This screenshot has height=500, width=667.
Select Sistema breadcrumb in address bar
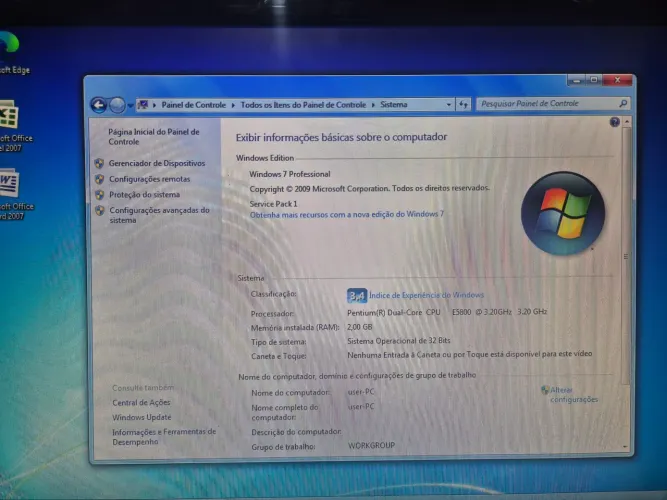point(393,104)
